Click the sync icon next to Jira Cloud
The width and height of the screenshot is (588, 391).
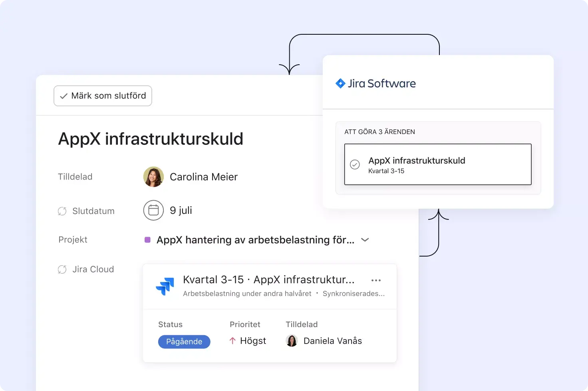click(62, 269)
